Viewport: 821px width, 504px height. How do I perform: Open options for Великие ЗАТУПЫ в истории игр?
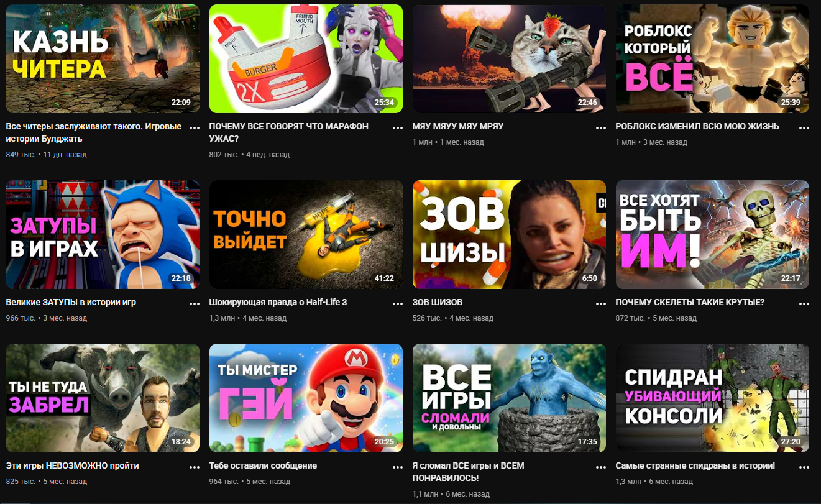point(194,303)
